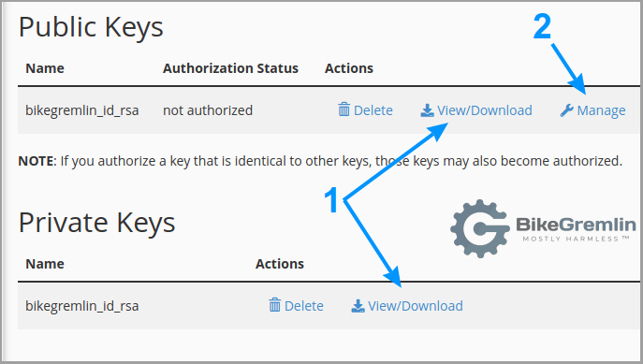Open View/Download text link for public key
The height and width of the screenshot is (364, 643).
[485, 110]
